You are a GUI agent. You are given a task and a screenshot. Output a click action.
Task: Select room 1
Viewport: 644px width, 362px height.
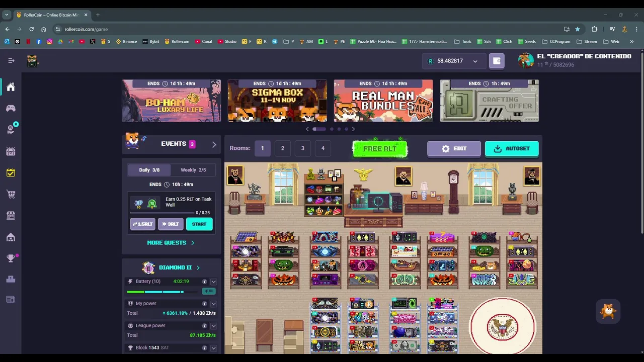click(x=262, y=148)
